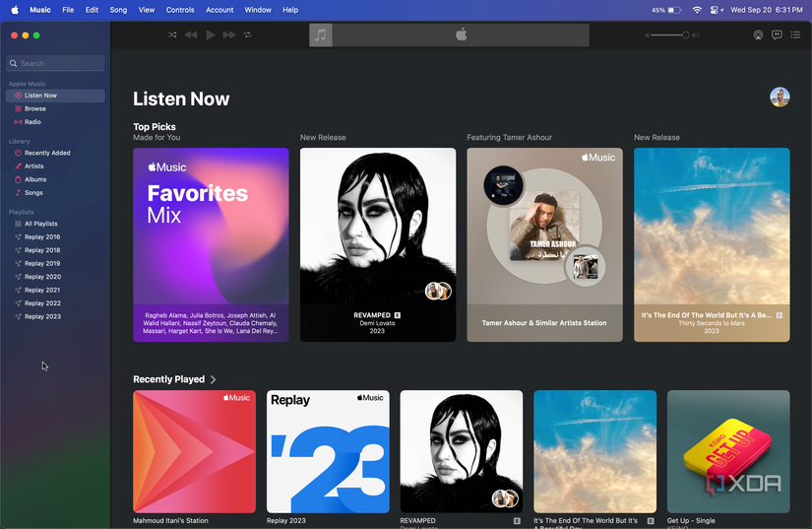Open the account profile picture
Viewport: 812px width, 529px height.
tap(780, 97)
